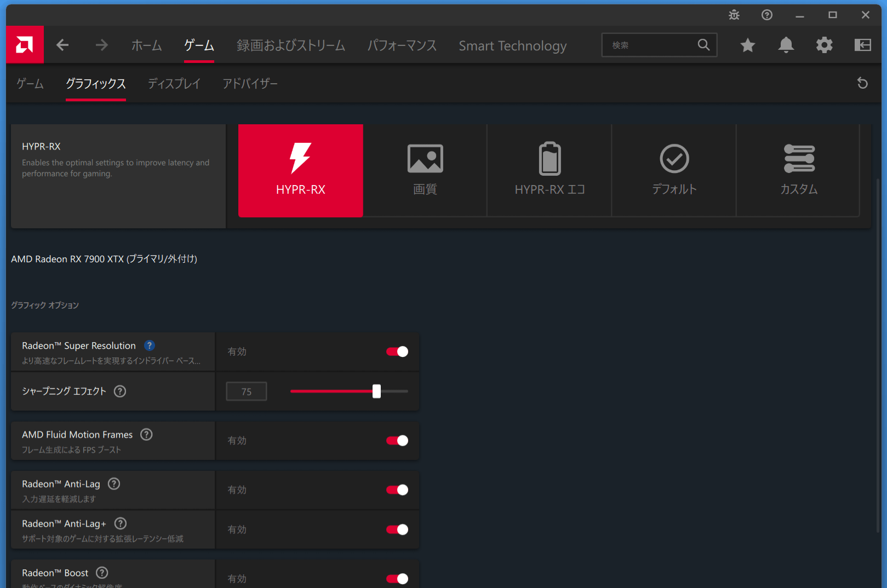This screenshot has width=887, height=588.
Task: Go forward with the right arrow
Action: coord(101,45)
